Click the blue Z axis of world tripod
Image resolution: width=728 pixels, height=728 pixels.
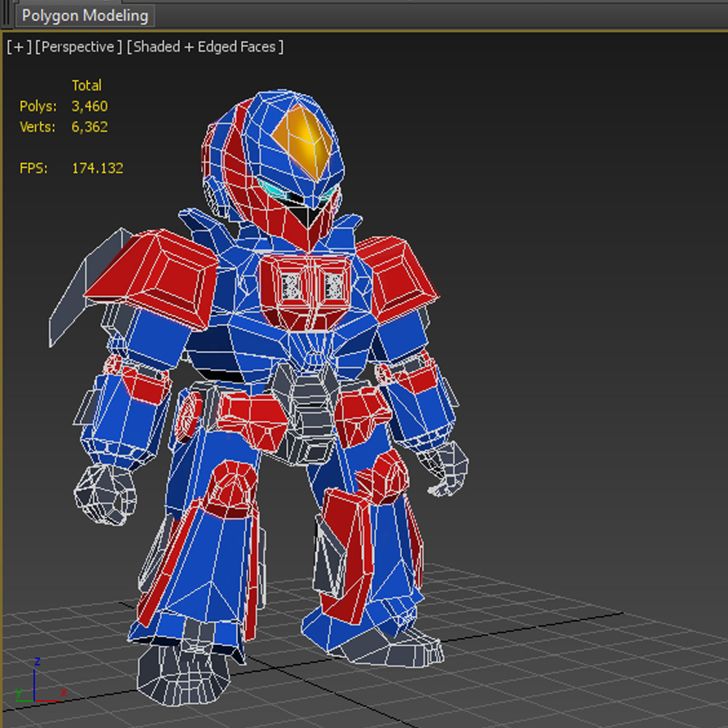click(34, 684)
